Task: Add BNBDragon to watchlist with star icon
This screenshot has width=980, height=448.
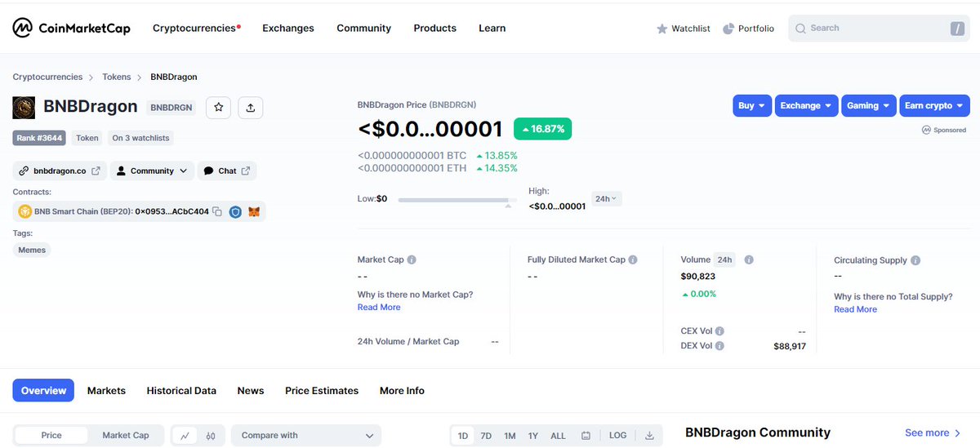Action: coord(218,107)
